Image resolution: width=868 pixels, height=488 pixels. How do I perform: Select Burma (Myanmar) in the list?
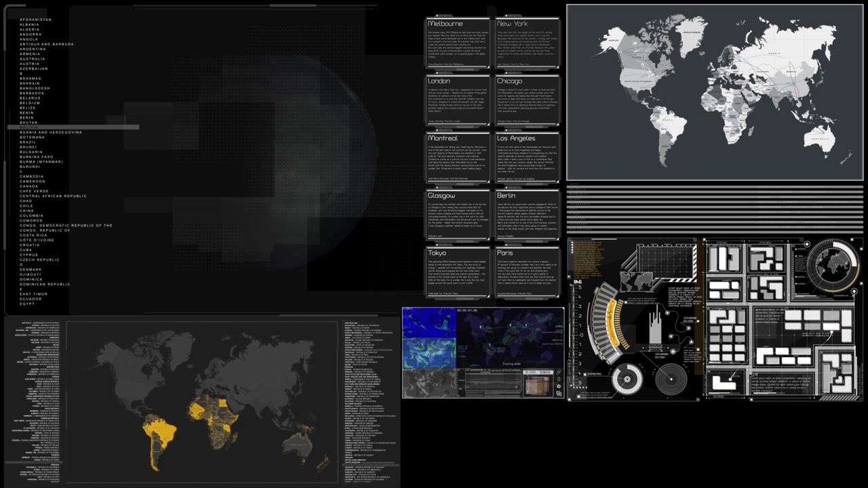(x=41, y=162)
